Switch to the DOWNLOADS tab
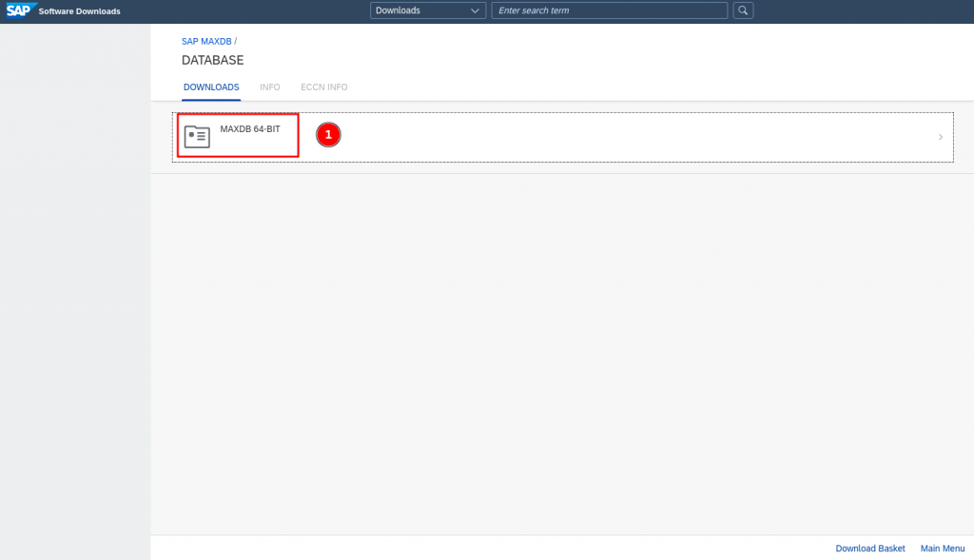 pos(211,87)
